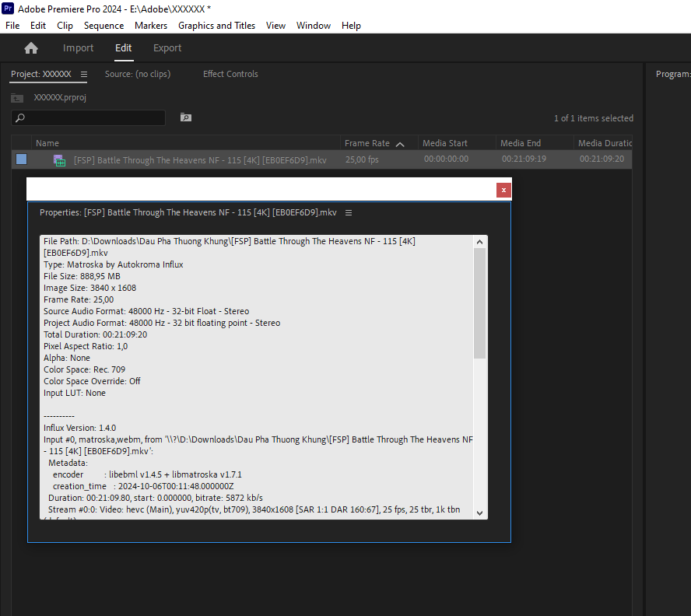Image resolution: width=691 pixels, height=616 pixels.
Task: Open the Effect Controls panel
Action: [x=230, y=74]
